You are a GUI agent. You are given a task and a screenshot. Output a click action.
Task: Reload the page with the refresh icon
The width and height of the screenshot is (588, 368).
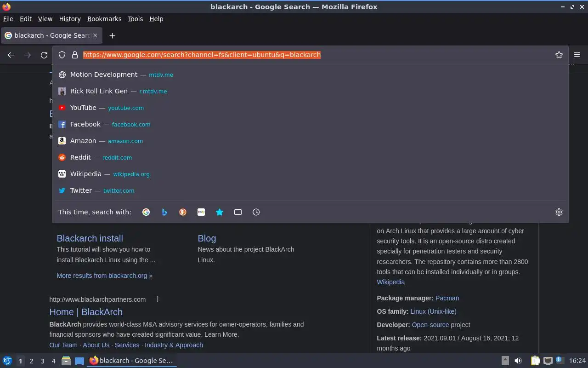pos(44,55)
